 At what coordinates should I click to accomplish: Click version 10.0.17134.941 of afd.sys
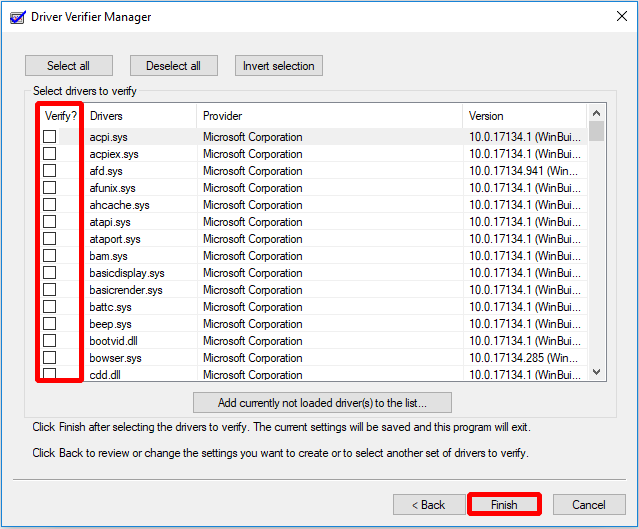click(523, 171)
